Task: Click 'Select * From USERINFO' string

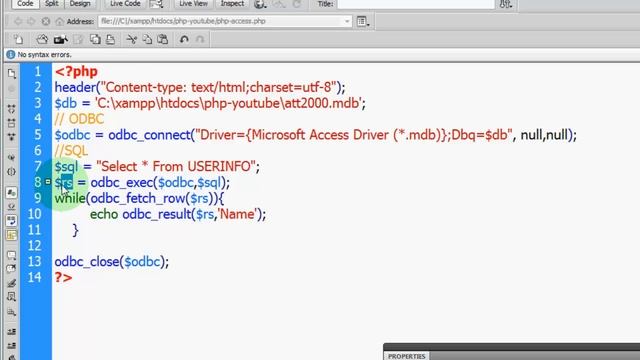Action: point(176,167)
